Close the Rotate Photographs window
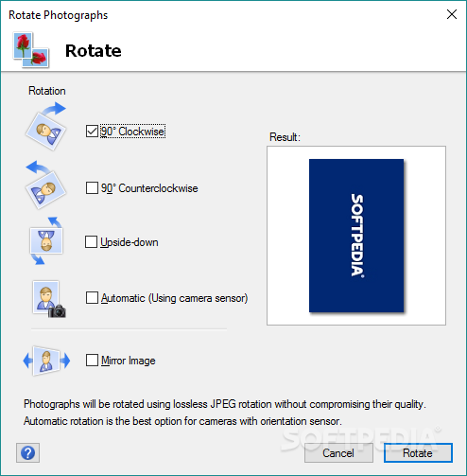The width and height of the screenshot is (467, 476). [x=452, y=14]
